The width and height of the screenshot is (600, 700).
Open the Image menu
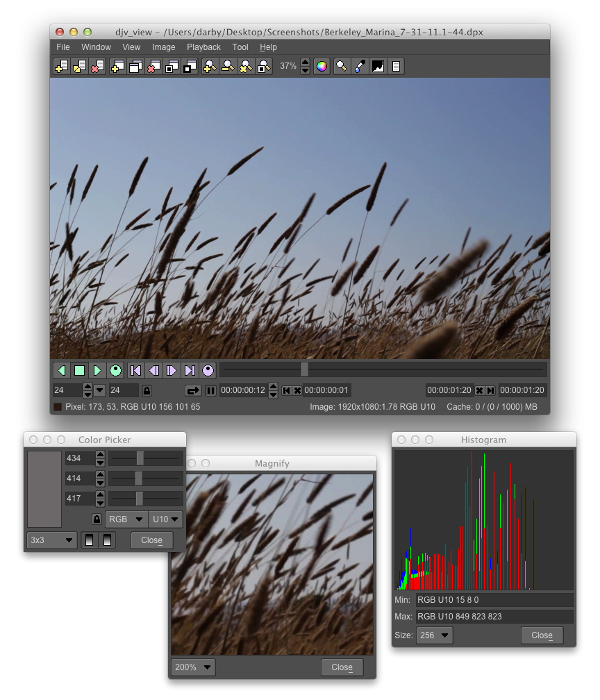[x=163, y=47]
